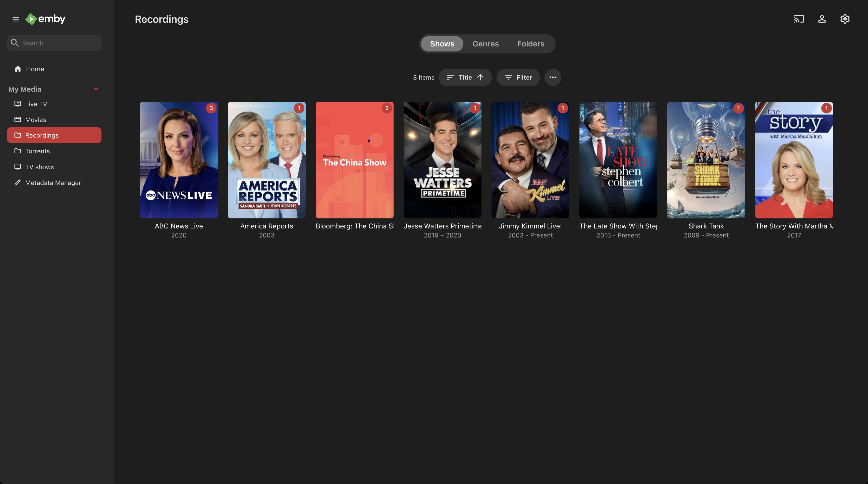
Task: Click the My Media section heading
Action: [x=25, y=89]
